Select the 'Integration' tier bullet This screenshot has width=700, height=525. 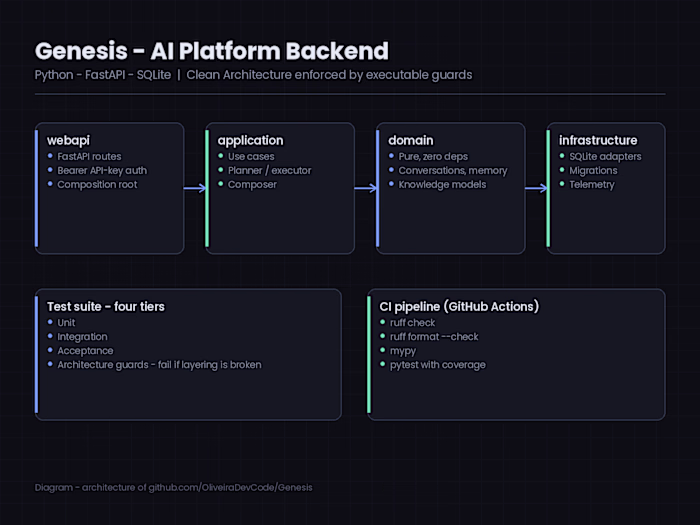[x=82, y=337]
